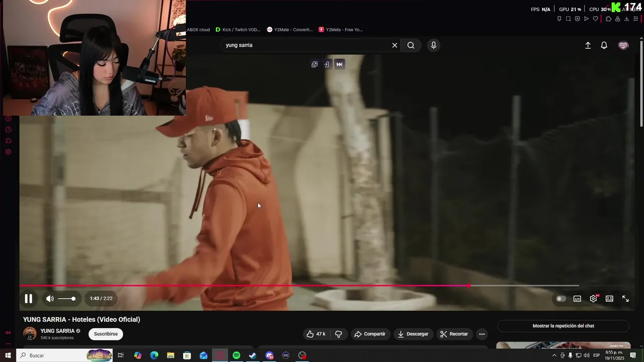Open the three-dots more actions menu

tap(482, 334)
